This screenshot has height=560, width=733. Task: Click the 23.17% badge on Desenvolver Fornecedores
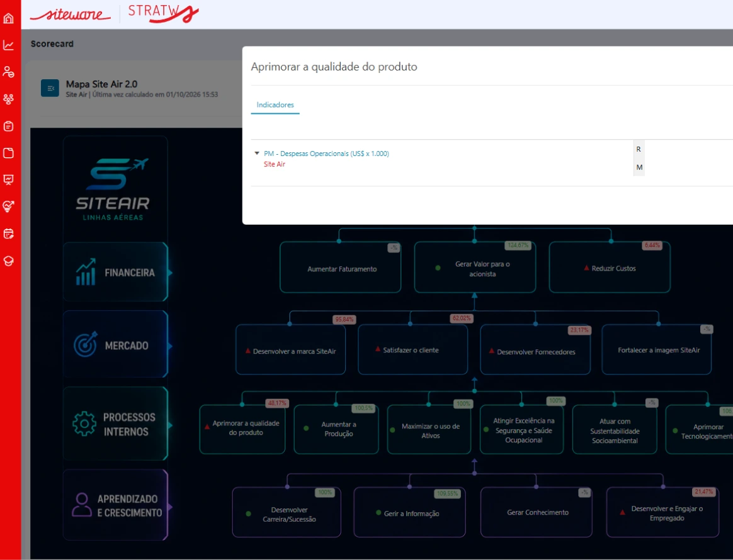[579, 330]
